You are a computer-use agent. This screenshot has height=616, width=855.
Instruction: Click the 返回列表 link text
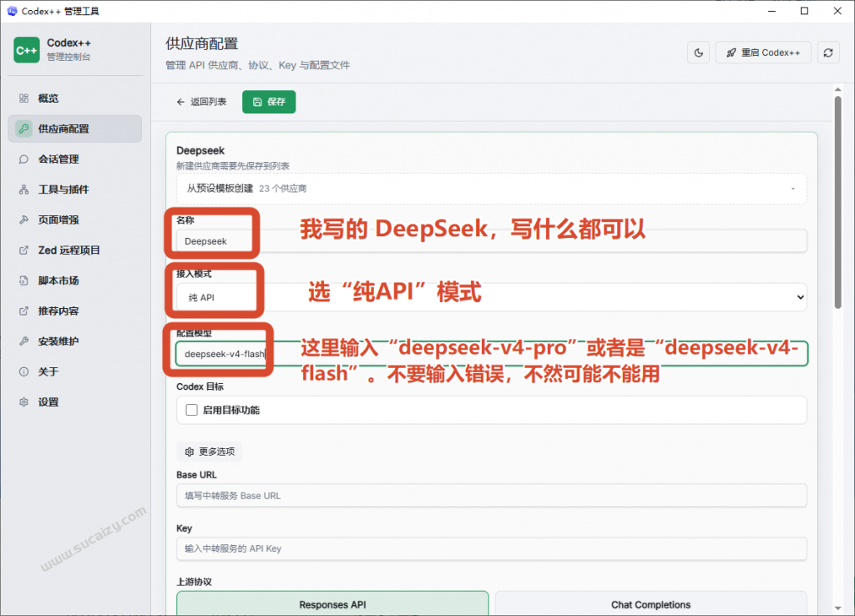(208, 102)
